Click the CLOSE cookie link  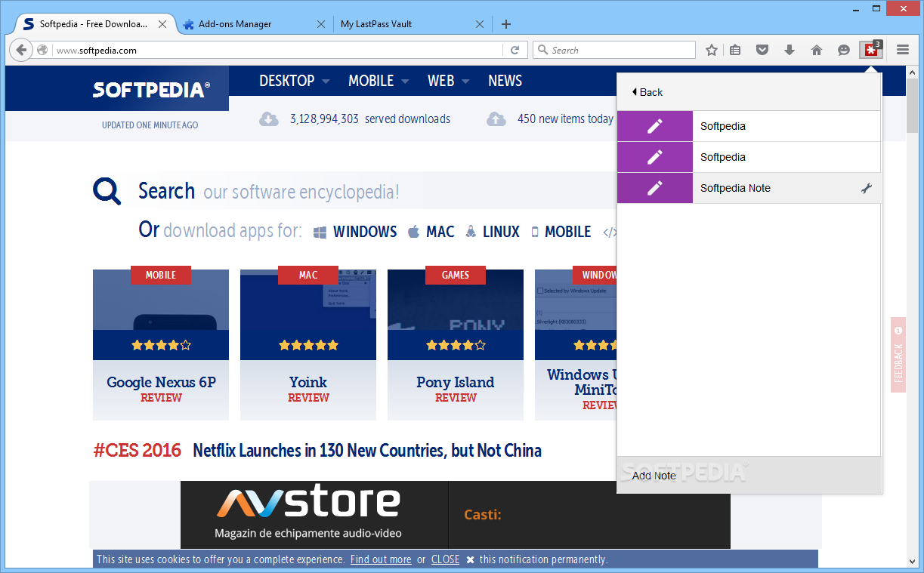tap(445, 559)
